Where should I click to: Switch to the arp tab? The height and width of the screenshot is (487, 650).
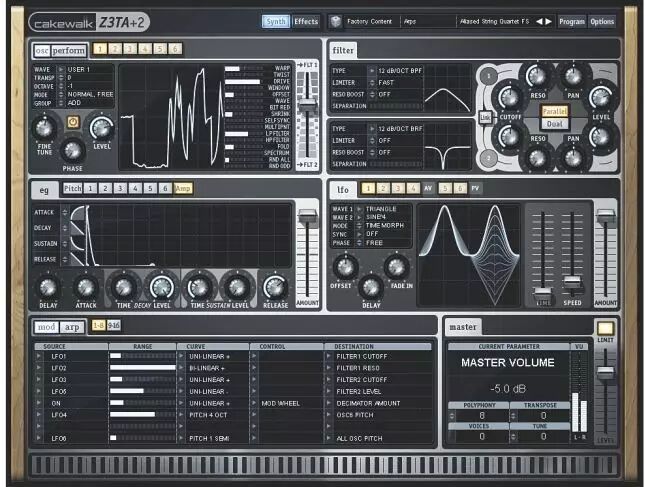pyautogui.click(x=72, y=327)
